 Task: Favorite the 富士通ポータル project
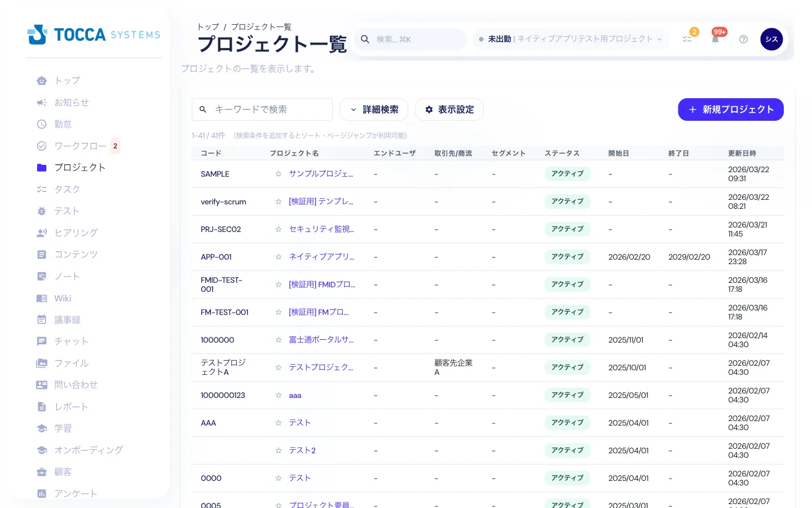point(279,340)
